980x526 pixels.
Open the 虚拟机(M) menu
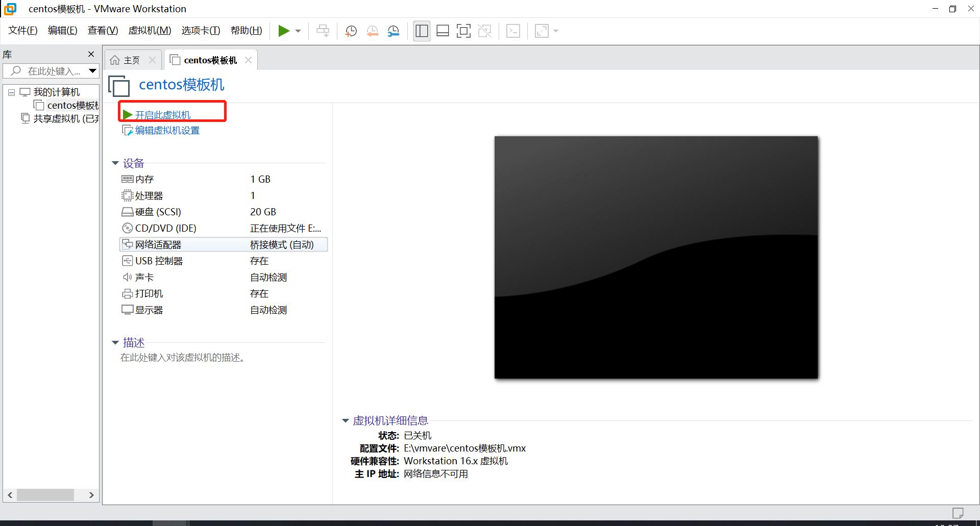150,31
